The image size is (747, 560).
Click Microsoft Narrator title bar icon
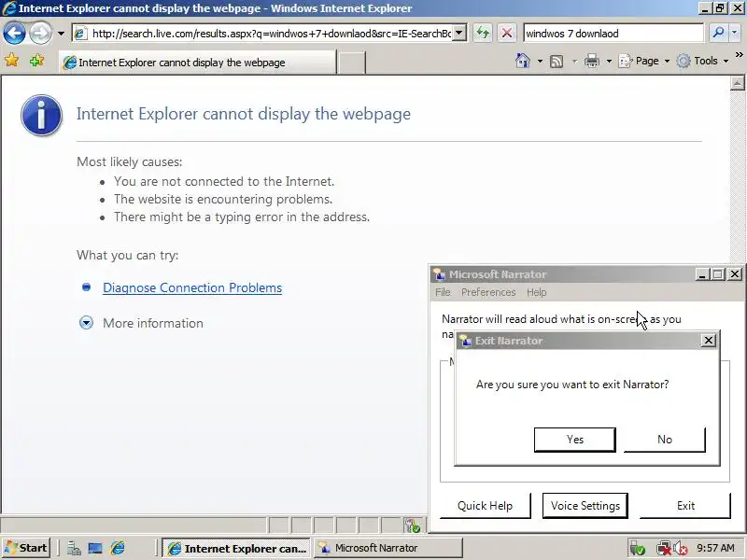pos(439,274)
